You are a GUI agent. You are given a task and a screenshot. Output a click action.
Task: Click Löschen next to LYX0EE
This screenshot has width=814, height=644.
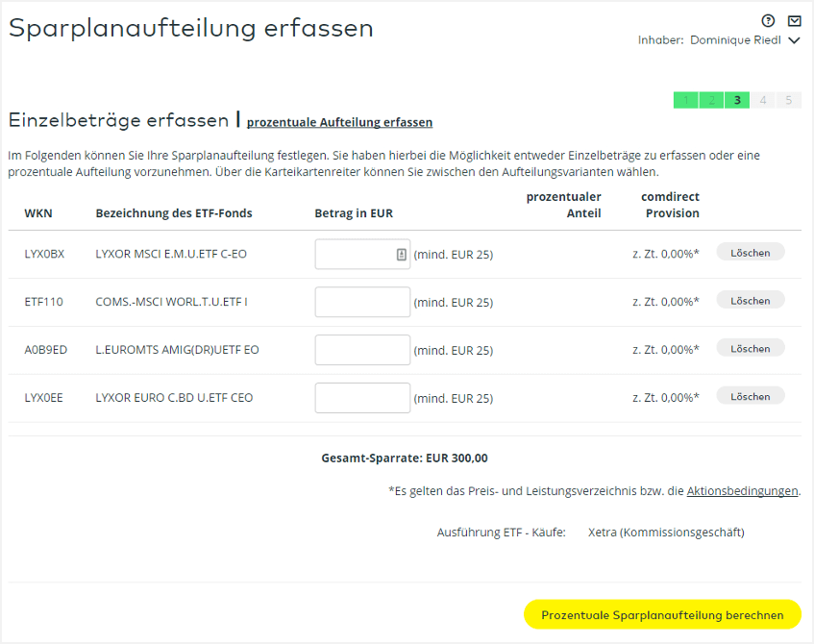(x=750, y=396)
